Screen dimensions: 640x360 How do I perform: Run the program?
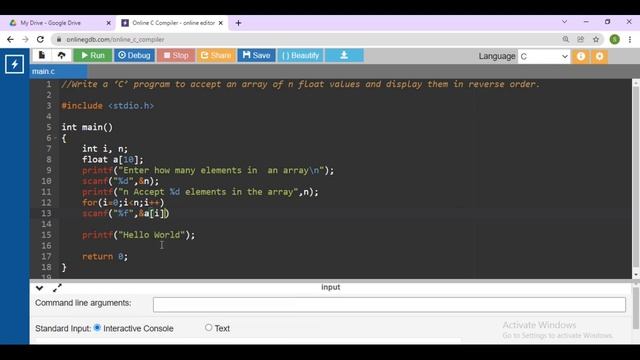93,56
